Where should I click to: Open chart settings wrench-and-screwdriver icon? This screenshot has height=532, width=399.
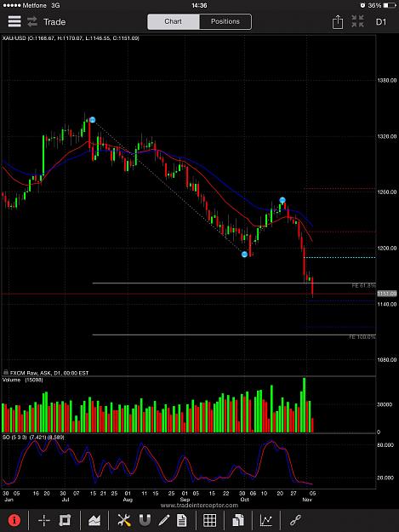(124, 520)
